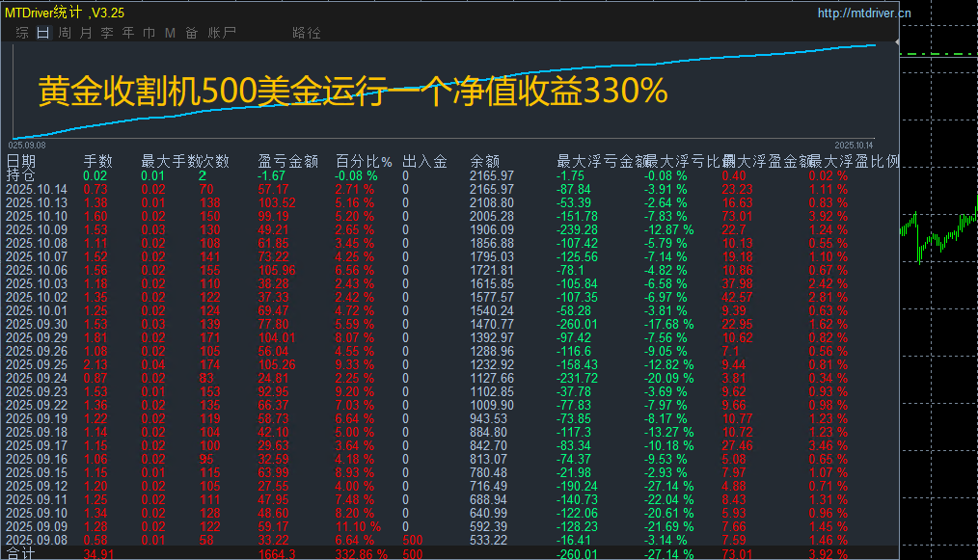The width and height of the screenshot is (978, 560).
Task: Open the 周 weekly statistics tab
Action: tap(65, 33)
